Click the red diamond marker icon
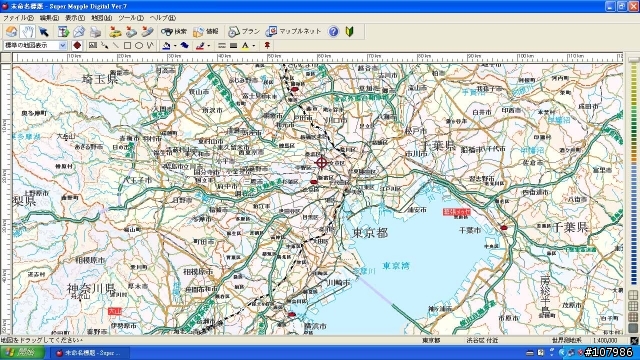The image size is (640, 360). (77, 46)
